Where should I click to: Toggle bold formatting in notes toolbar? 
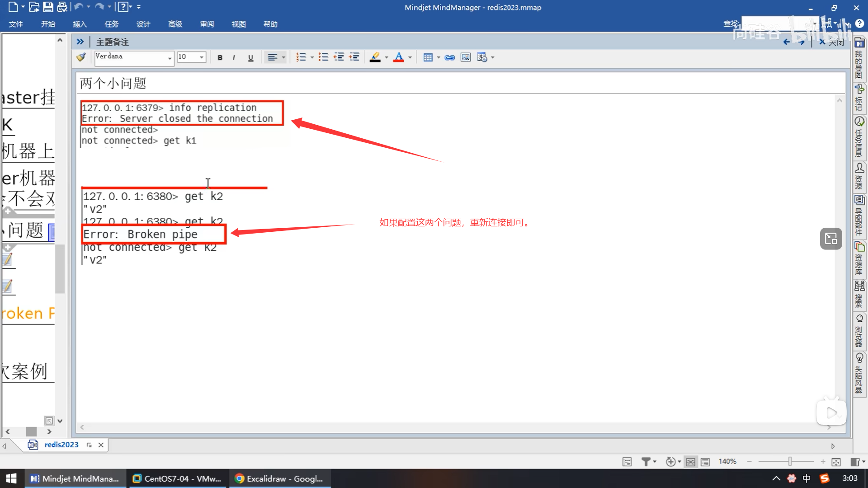[x=220, y=57]
